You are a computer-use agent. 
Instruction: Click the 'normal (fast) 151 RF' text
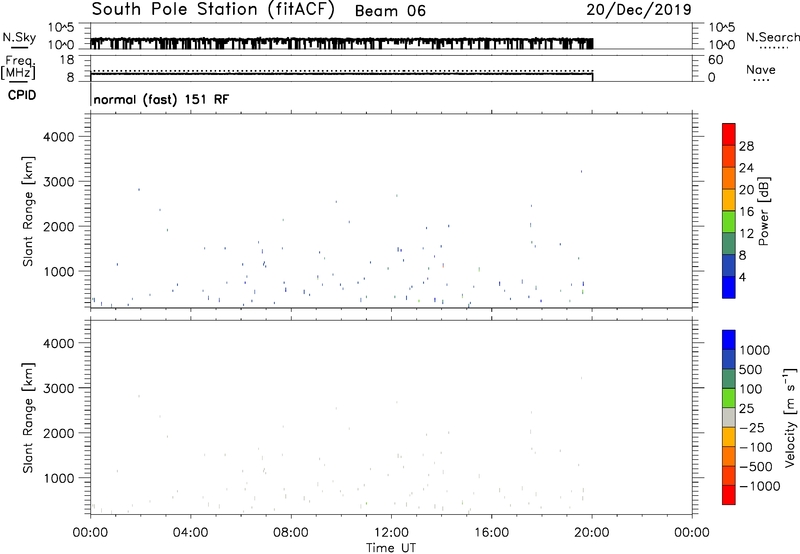[161, 99]
